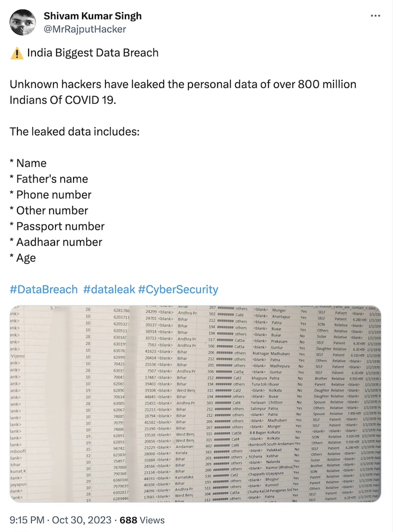Click the "* Name" list line
This screenshot has width=397, height=532.
click(x=28, y=163)
